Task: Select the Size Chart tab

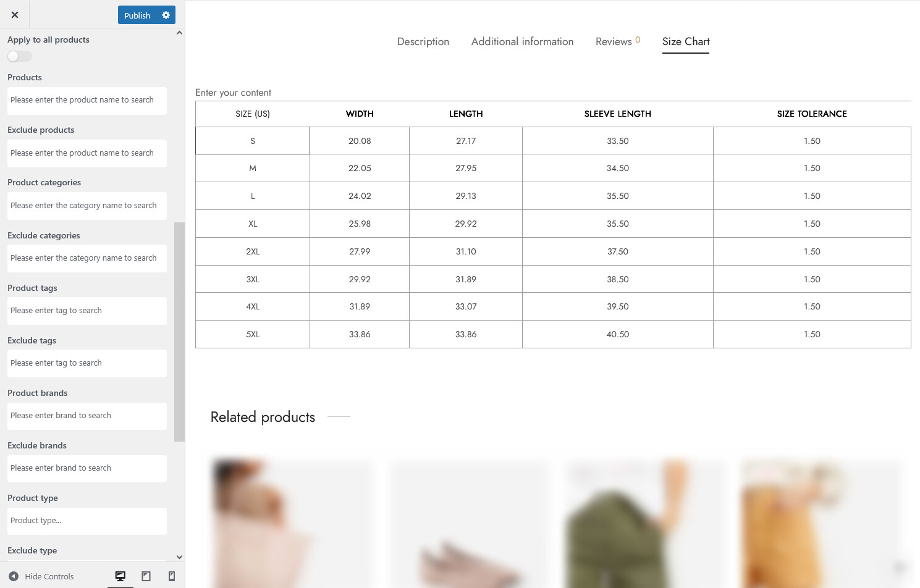Action: (685, 41)
